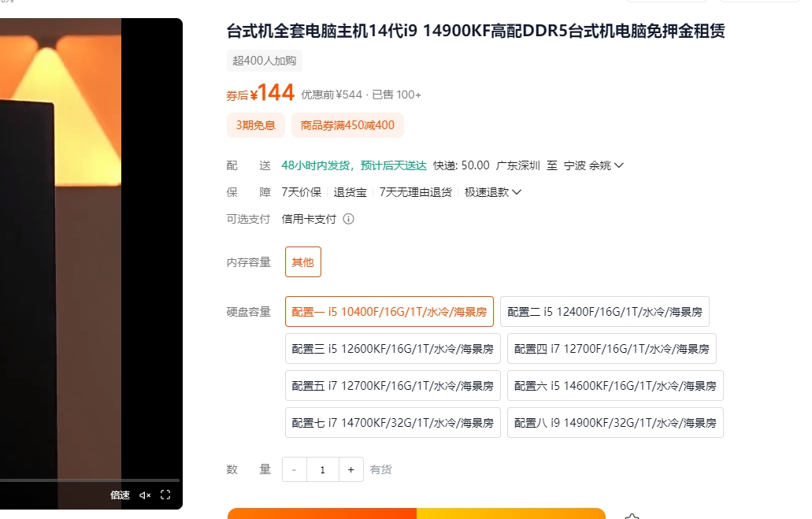Select 配置一 i5 10400F option
This screenshot has height=519, width=812.
coord(389,312)
